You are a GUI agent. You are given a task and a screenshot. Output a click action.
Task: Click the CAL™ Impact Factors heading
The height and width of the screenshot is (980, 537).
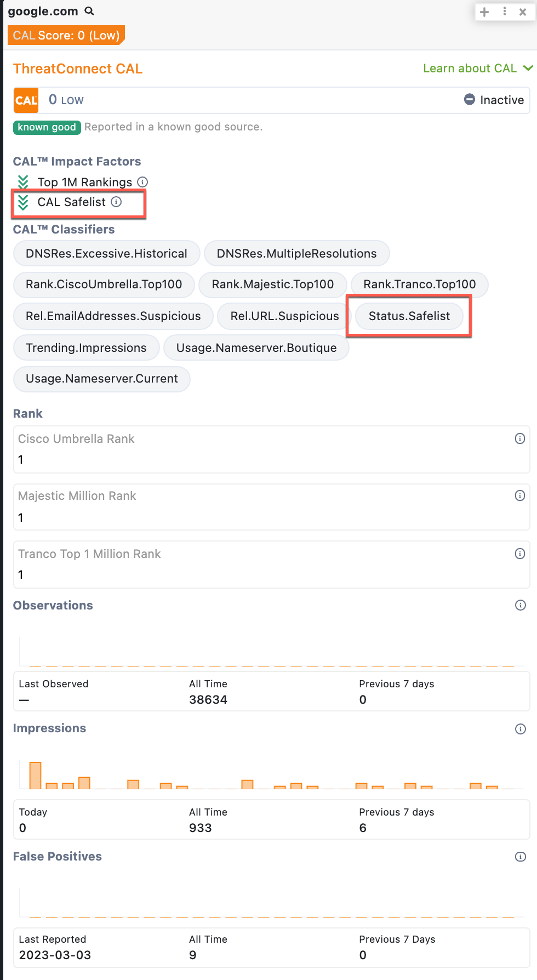(77, 162)
